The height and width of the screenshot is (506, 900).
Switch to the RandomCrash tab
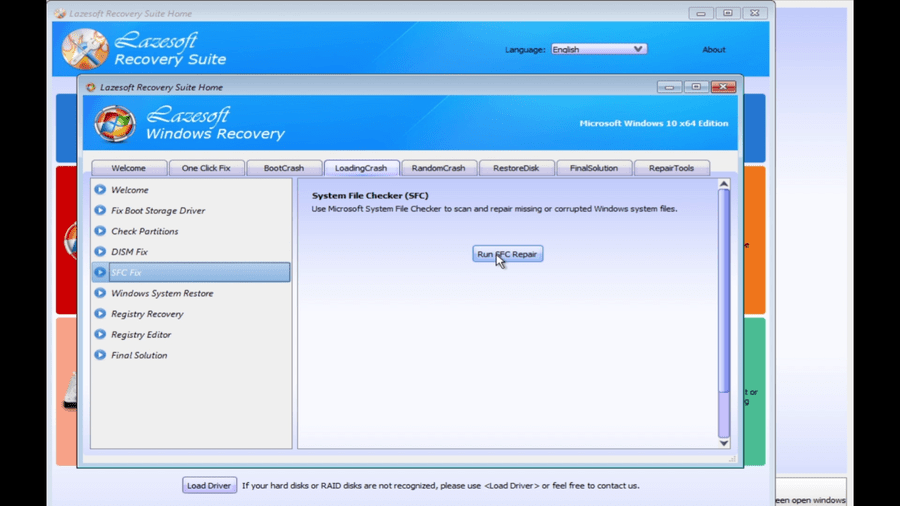439,168
